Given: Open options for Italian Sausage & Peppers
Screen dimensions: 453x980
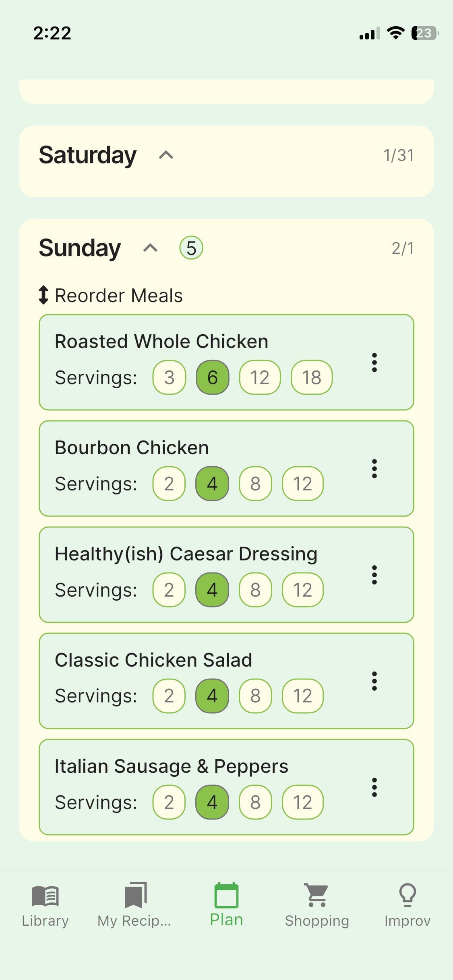Looking at the screenshot, I should tap(374, 787).
